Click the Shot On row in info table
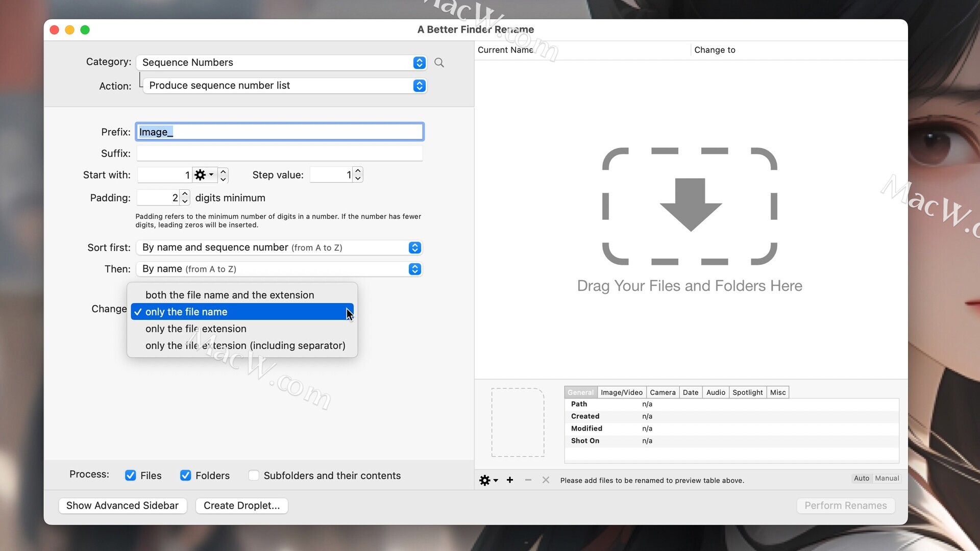Viewport: 980px width, 551px height. 731,441
